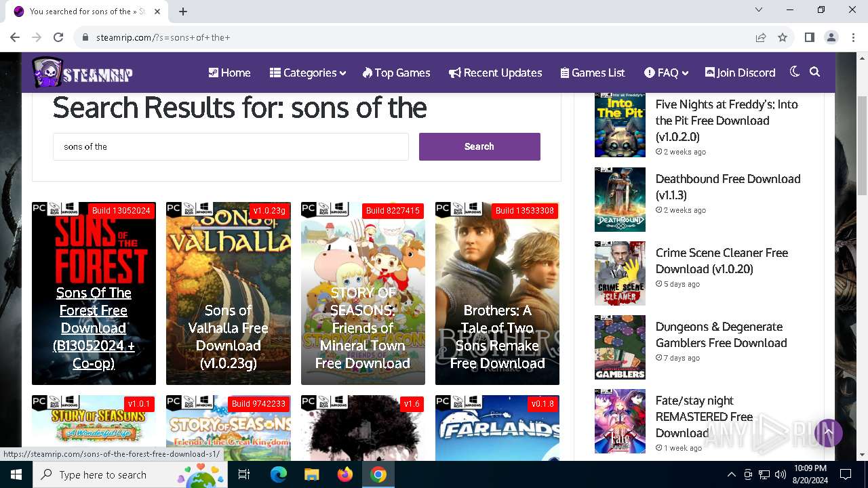Open Five Nights at Freddy's: Into the Pit link
Viewport: 868px width, 488px height.
click(726, 121)
